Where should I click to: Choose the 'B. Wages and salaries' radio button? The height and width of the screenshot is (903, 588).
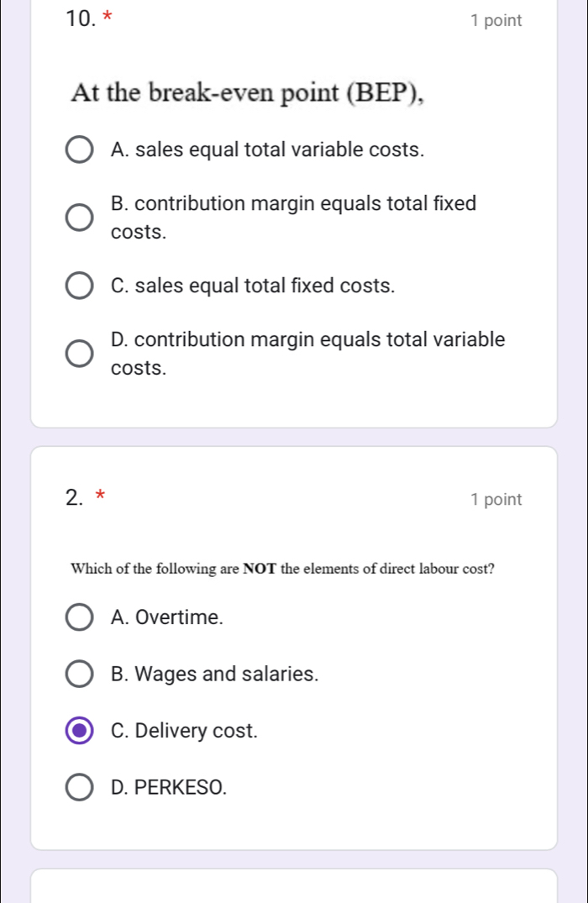(80, 675)
